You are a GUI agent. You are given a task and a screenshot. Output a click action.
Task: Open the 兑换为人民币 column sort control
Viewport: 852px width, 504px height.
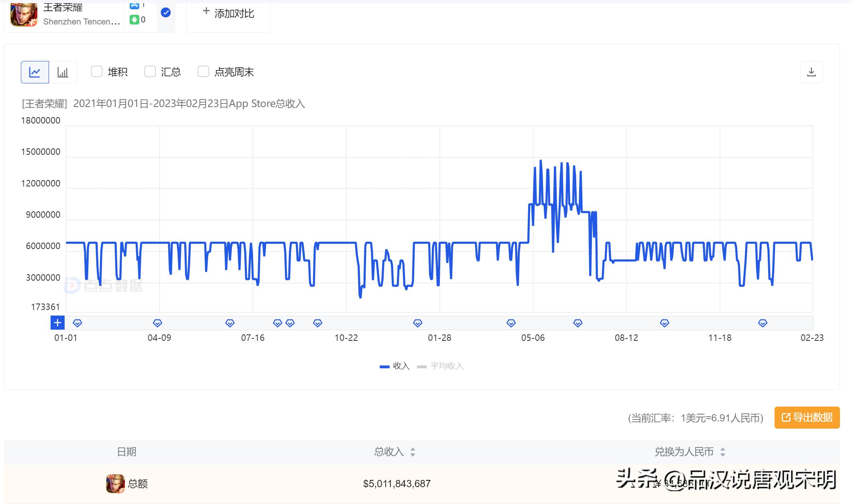point(724,452)
